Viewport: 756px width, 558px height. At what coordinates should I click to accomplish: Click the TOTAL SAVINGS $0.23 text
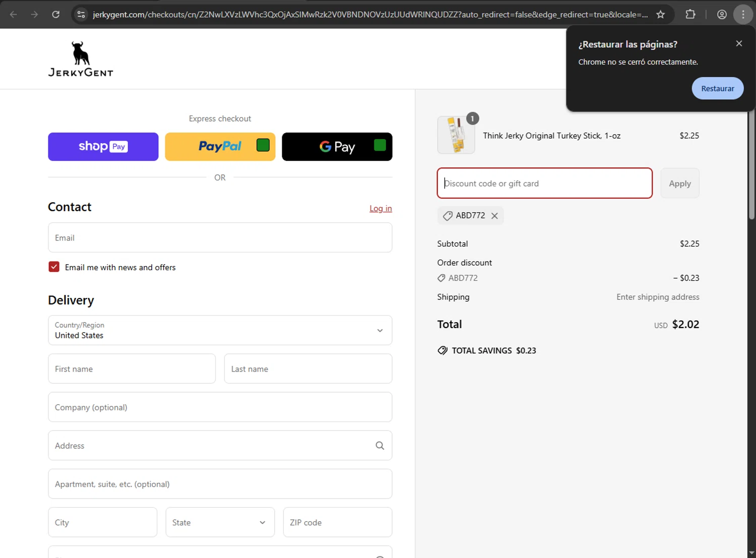[x=494, y=350]
